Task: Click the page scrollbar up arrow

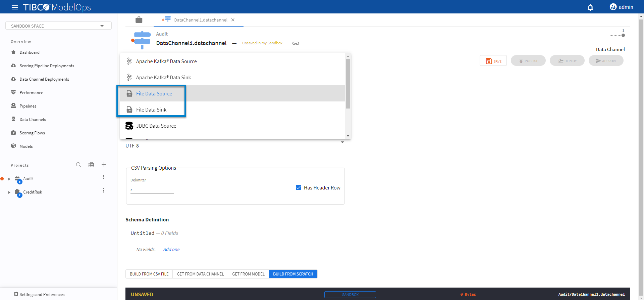Action: [x=641, y=16]
